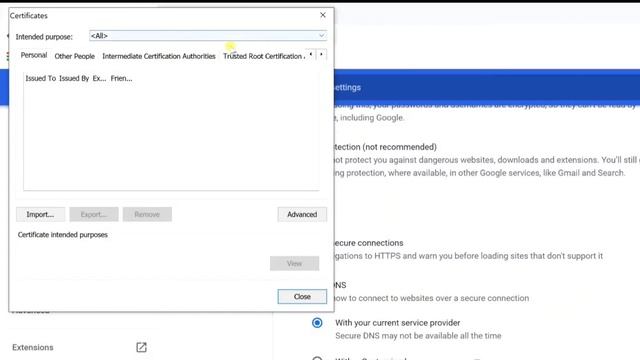Click the Import... button
The width and height of the screenshot is (640, 360).
40,214
